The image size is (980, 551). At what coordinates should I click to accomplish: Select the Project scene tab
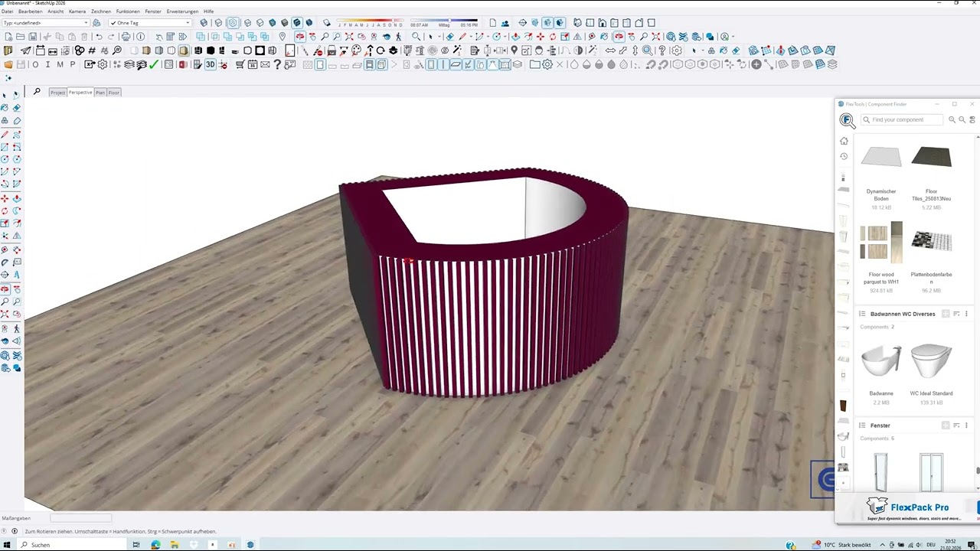[x=57, y=93]
